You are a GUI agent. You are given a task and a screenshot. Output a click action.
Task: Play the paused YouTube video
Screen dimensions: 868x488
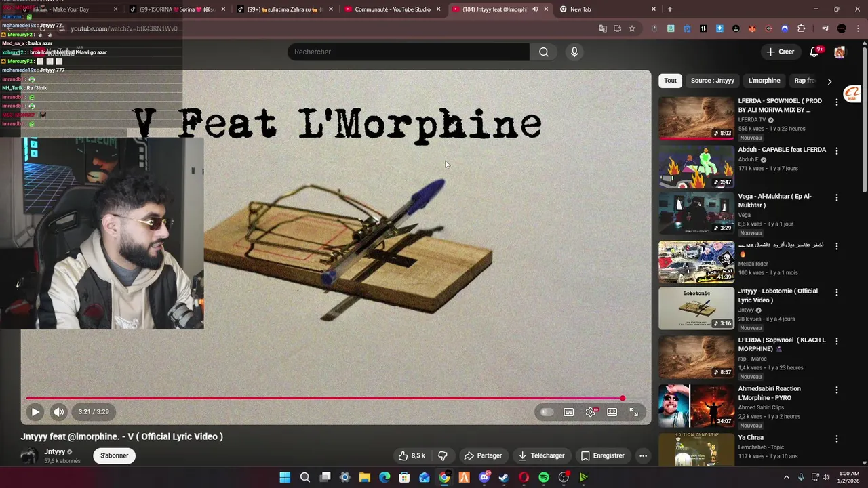point(35,411)
